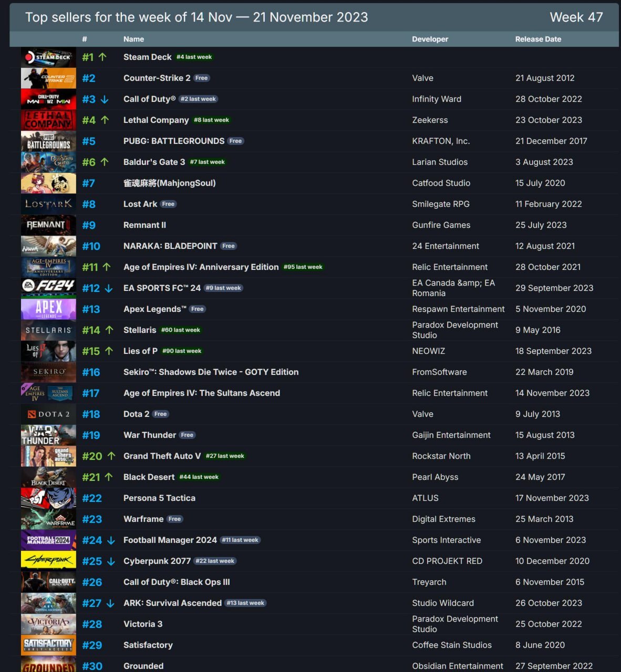
Task: Sort by the Name column header
Action: pos(133,39)
